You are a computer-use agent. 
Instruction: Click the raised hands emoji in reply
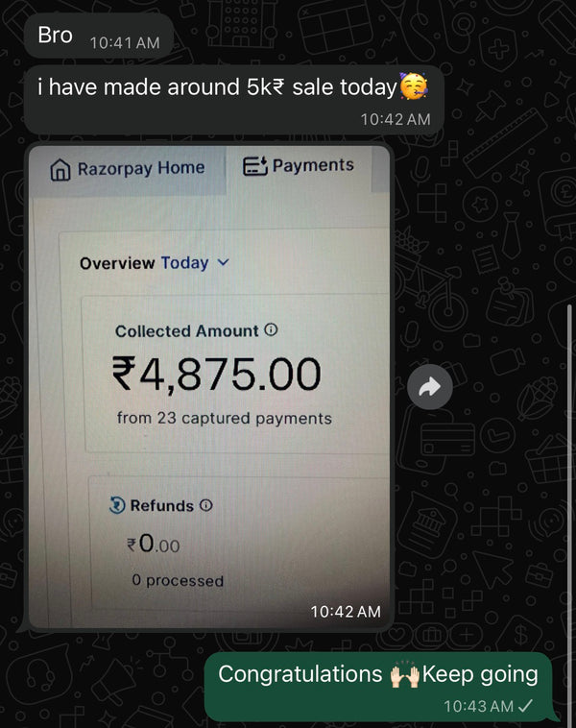tap(404, 675)
